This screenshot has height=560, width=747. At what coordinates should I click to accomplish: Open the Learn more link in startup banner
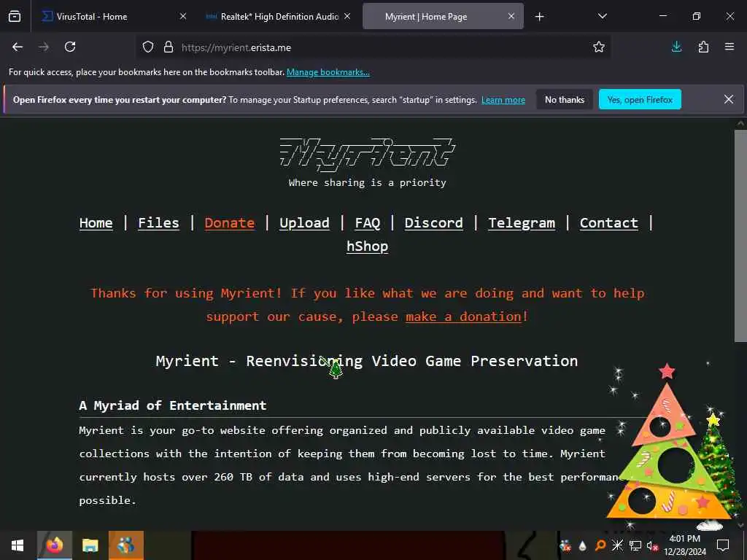(x=503, y=100)
